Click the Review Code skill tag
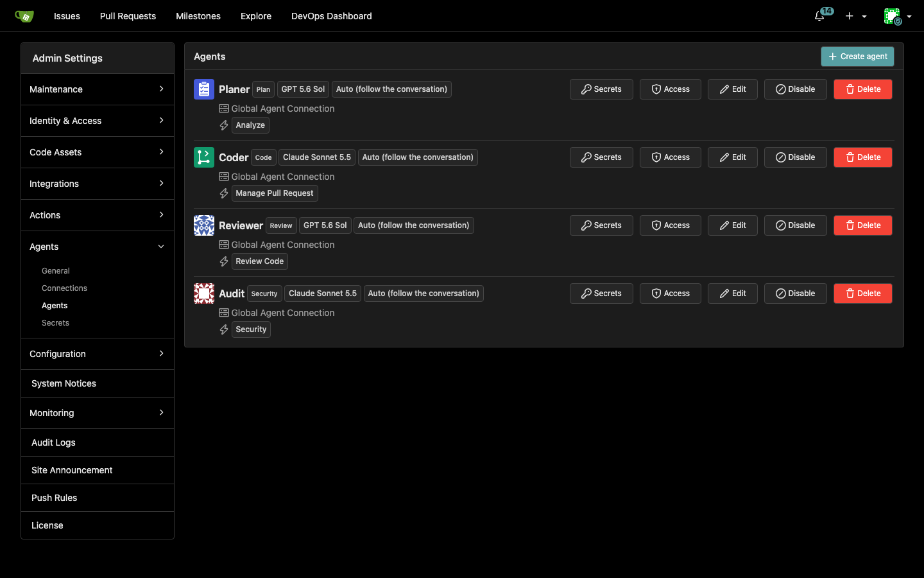Viewport: 924px width, 578px height. coord(260,261)
